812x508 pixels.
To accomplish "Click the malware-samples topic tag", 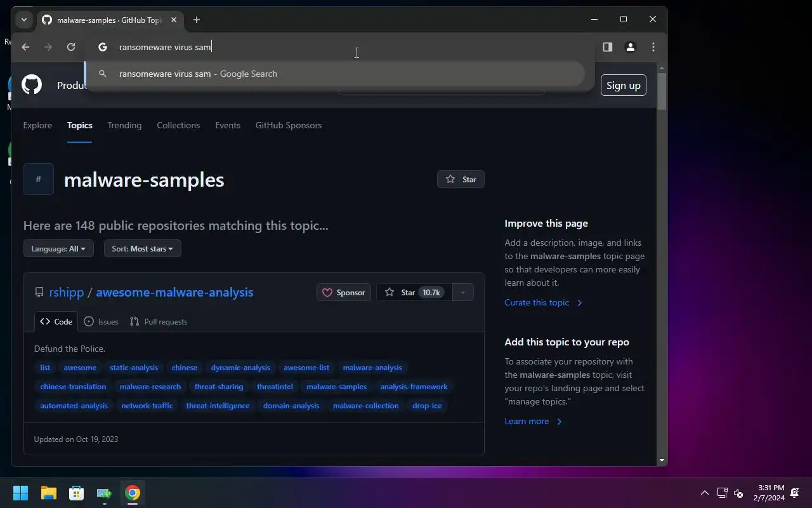I will pyautogui.click(x=336, y=387).
